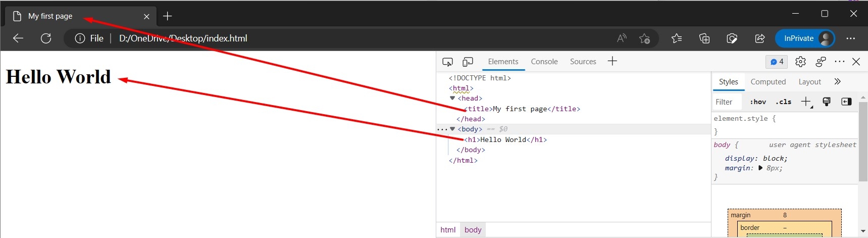The height and width of the screenshot is (238, 868).
Task: Click the Styles Filter input field
Action: coord(727,102)
